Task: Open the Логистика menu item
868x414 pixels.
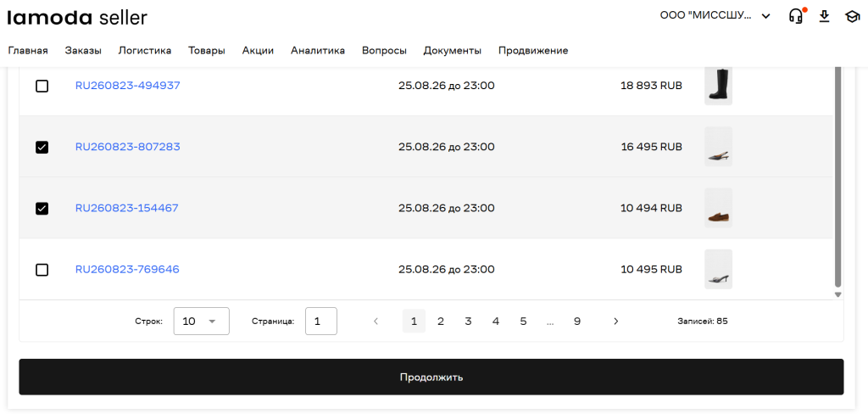Action: (144, 50)
